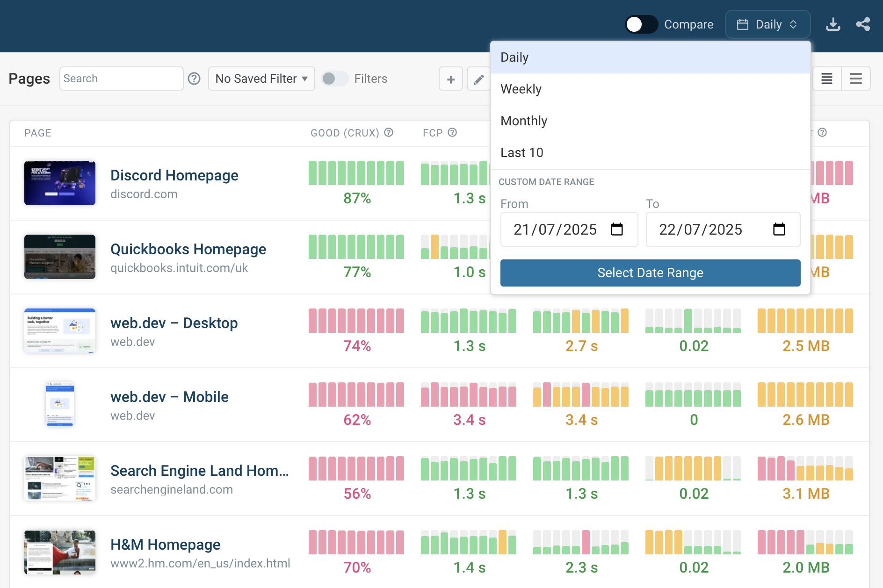Click web.dev Mobile CLS value 0
The image size is (883, 588).
(694, 420)
